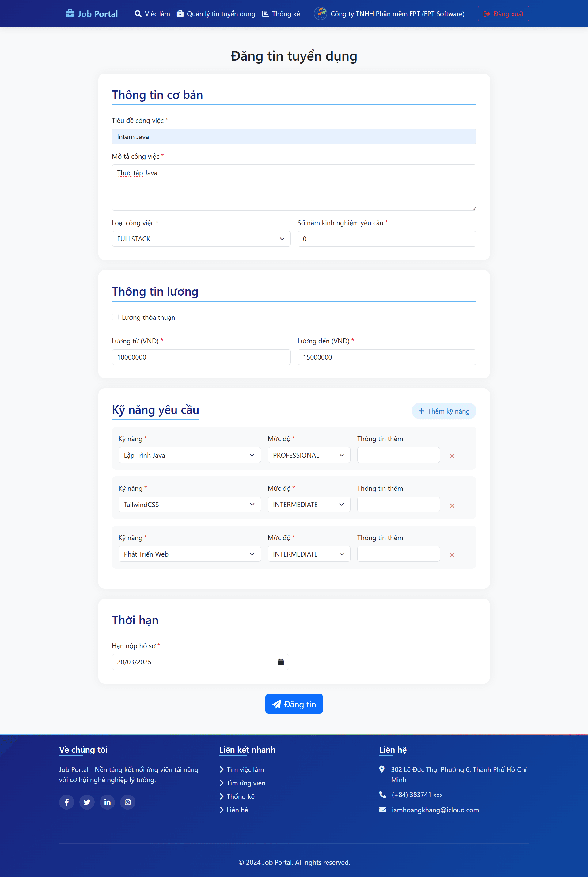The height and width of the screenshot is (877, 588).
Task: Click the iamhoangkhang@icloud.com email text
Action: [435, 810]
